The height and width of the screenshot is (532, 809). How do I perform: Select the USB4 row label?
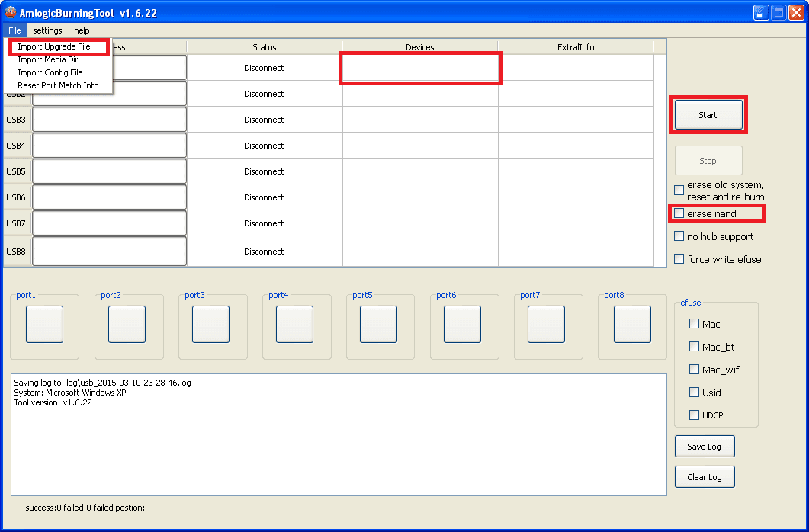coord(16,146)
